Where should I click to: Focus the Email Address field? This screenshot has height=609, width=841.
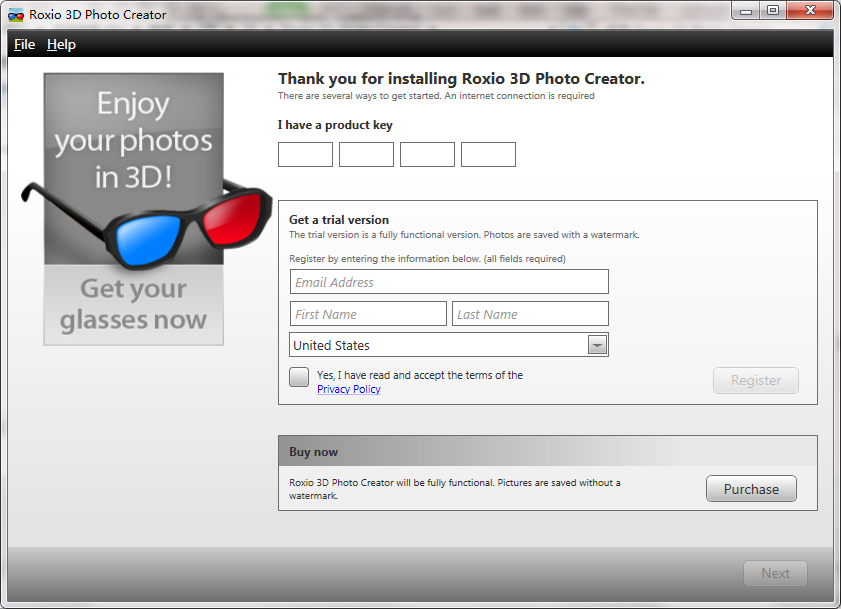click(x=449, y=282)
